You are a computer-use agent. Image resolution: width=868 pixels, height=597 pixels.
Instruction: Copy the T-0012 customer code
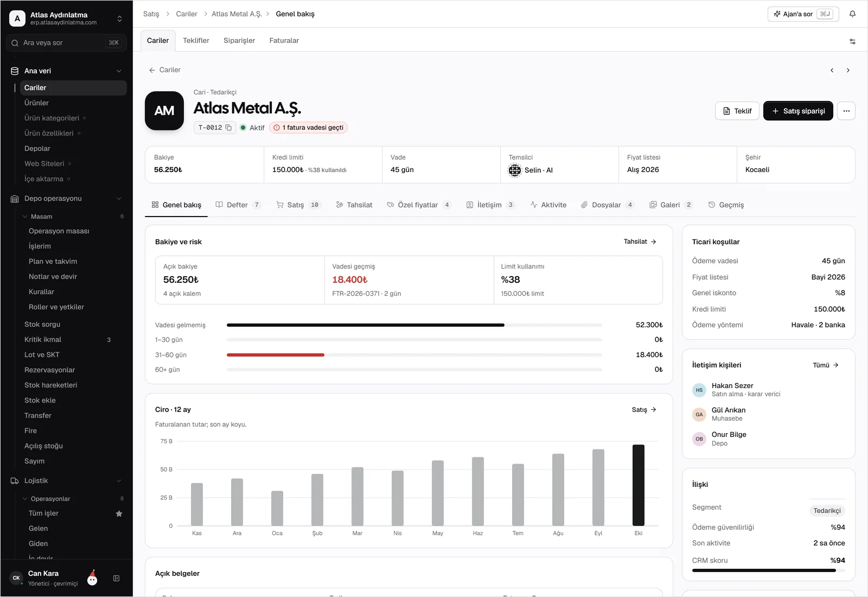point(228,128)
